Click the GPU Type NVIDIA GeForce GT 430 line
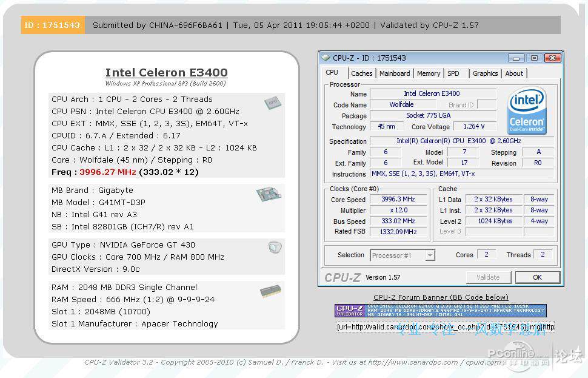This screenshot has height=378, width=588. pyautogui.click(x=124, y=245)
